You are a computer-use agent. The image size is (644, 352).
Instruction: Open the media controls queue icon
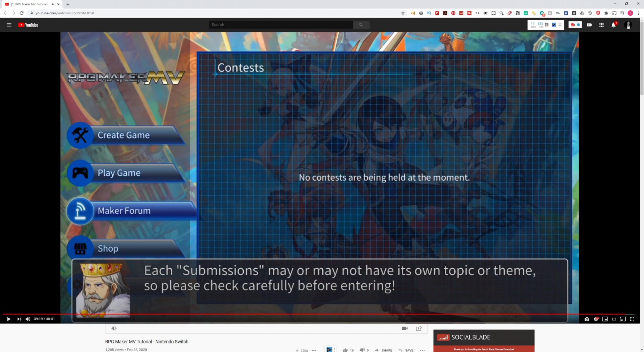click(622, 13)
